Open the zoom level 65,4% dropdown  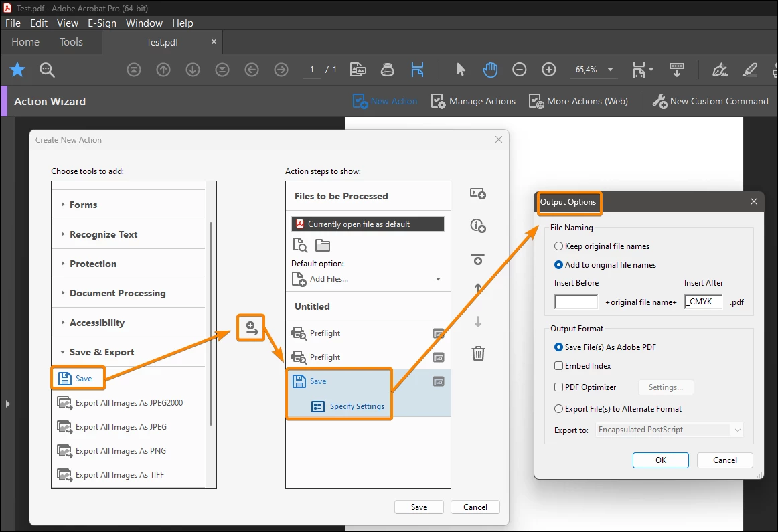click(611, 70)
